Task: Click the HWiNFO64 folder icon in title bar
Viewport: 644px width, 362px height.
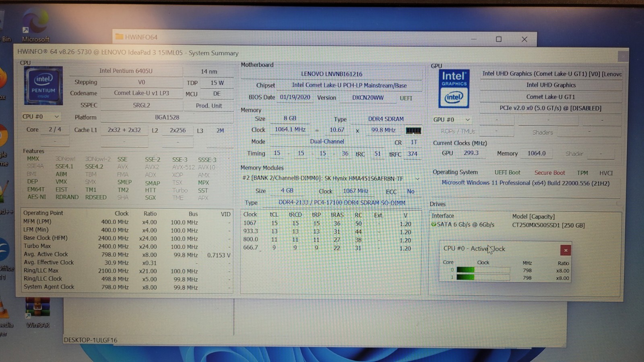Action: pyautogui.click(x=119, y=37)
